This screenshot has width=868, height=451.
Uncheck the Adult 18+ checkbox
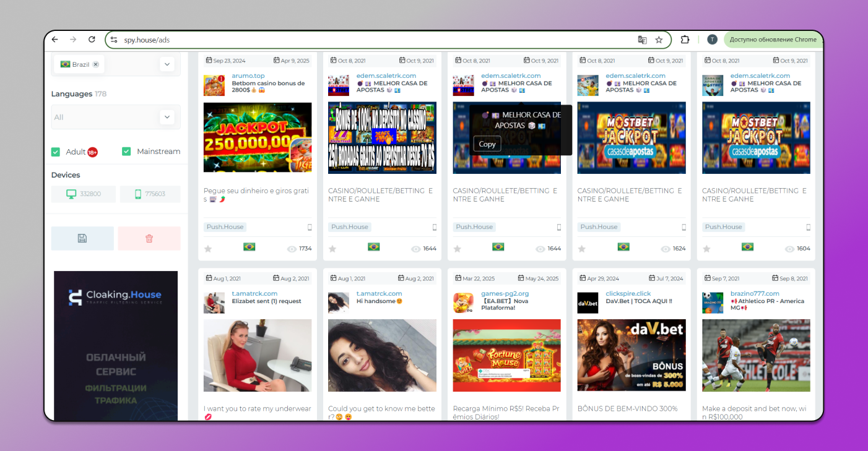[x=56, y=152]
